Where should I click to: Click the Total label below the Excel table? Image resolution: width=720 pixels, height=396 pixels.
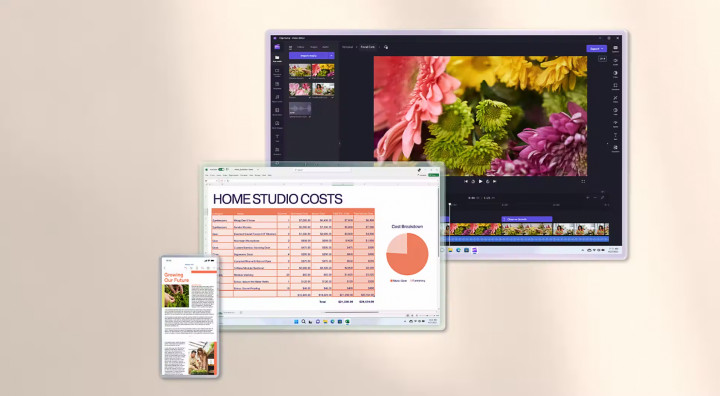322,302
